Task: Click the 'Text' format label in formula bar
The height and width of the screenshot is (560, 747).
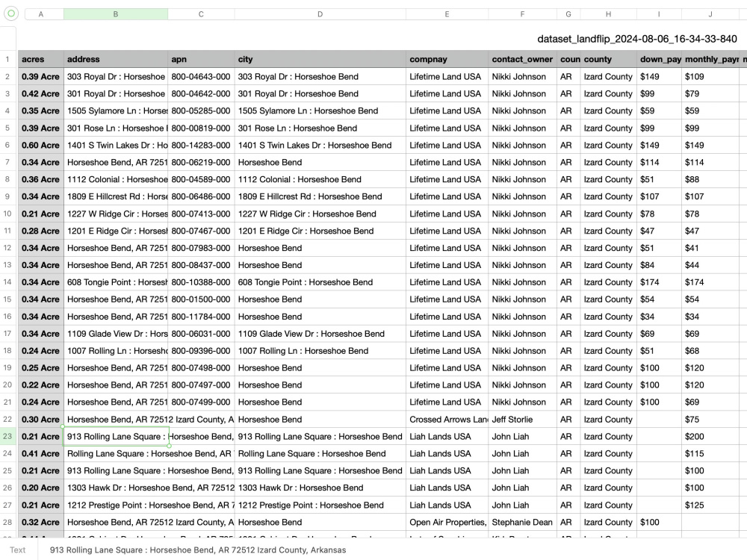Action: pos(18,550)
